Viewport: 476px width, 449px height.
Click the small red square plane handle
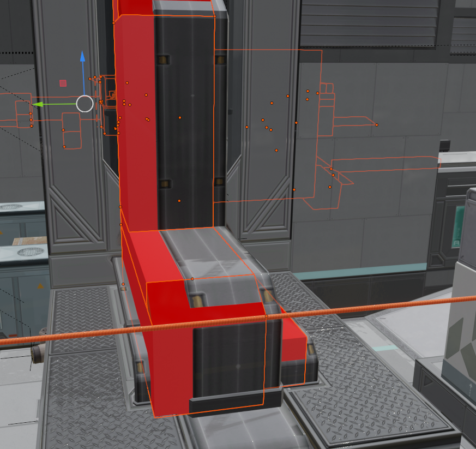[63, 83]
